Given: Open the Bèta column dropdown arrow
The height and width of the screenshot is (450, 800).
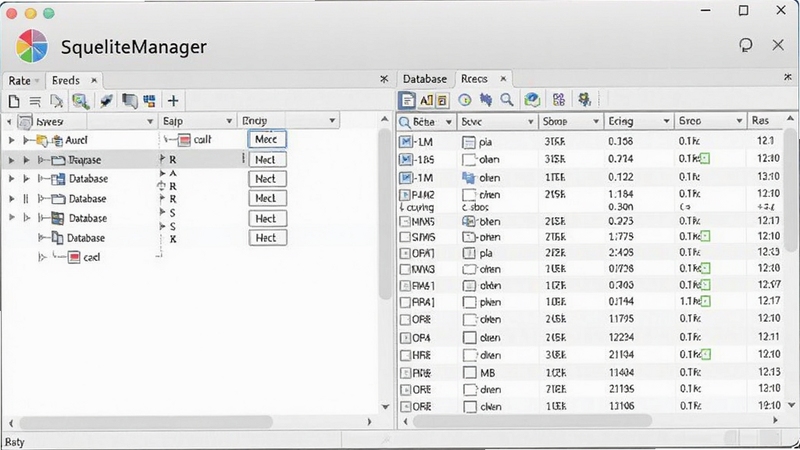Looking at the screenshot, I should tap(448, 122).
